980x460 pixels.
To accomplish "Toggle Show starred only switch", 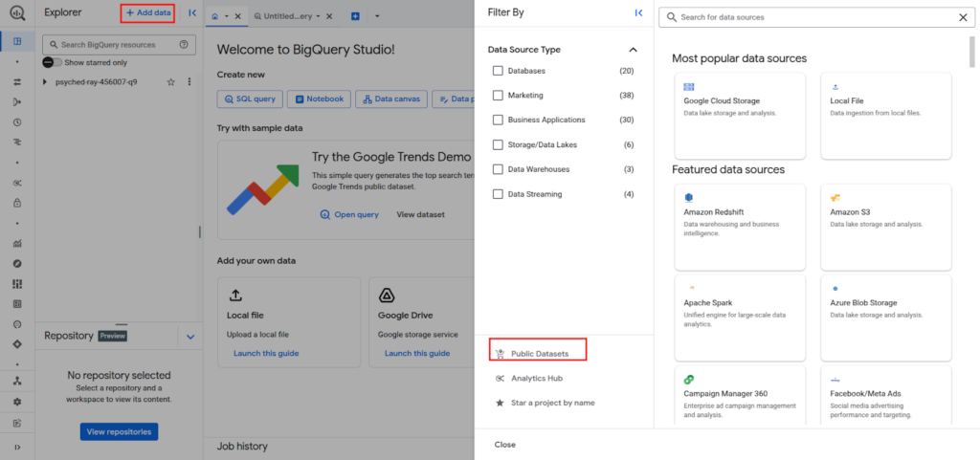I will point(53,62).
